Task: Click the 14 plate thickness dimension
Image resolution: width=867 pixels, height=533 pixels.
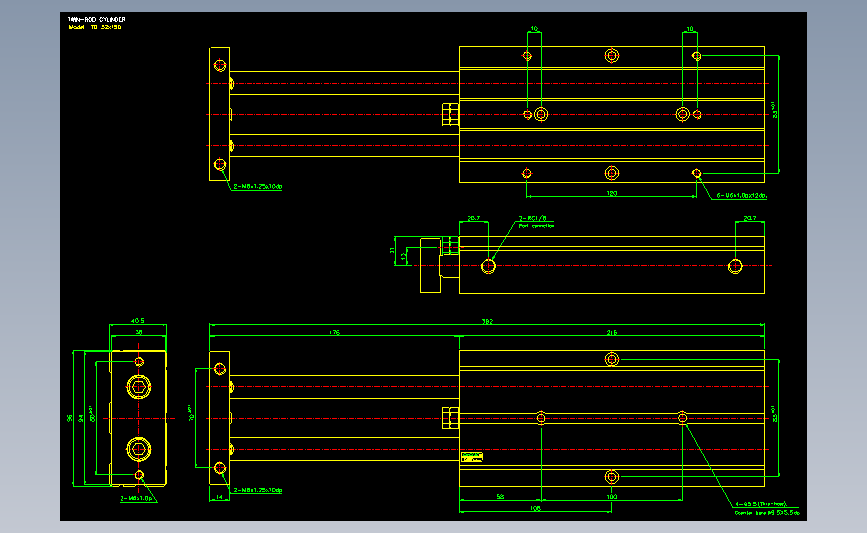Action: tap(219, 497)
